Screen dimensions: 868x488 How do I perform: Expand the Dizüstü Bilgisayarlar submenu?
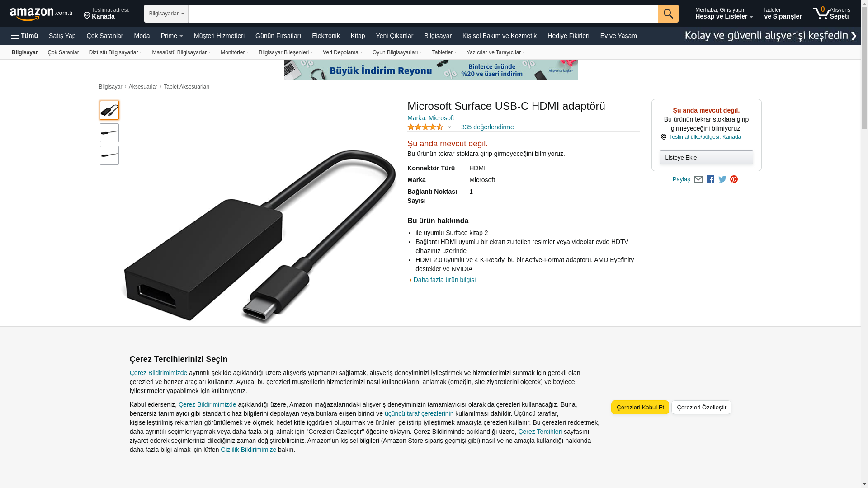pos(115,52)
